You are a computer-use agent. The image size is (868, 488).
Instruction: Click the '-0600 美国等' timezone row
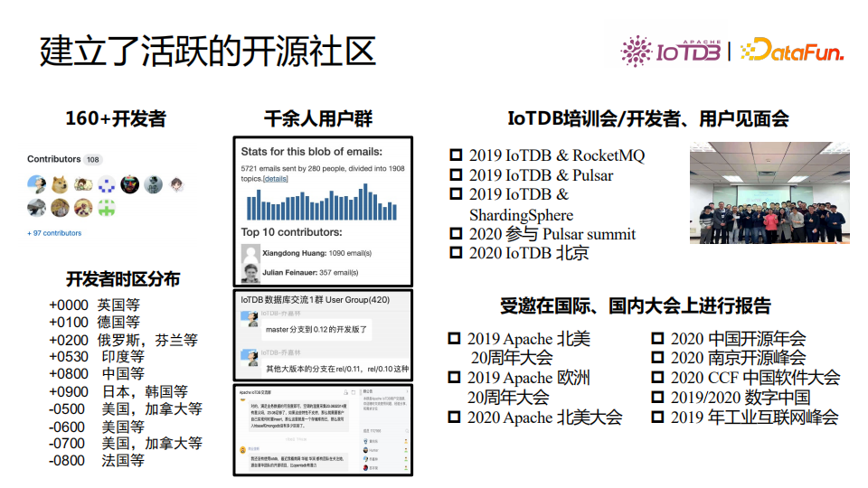97,427
